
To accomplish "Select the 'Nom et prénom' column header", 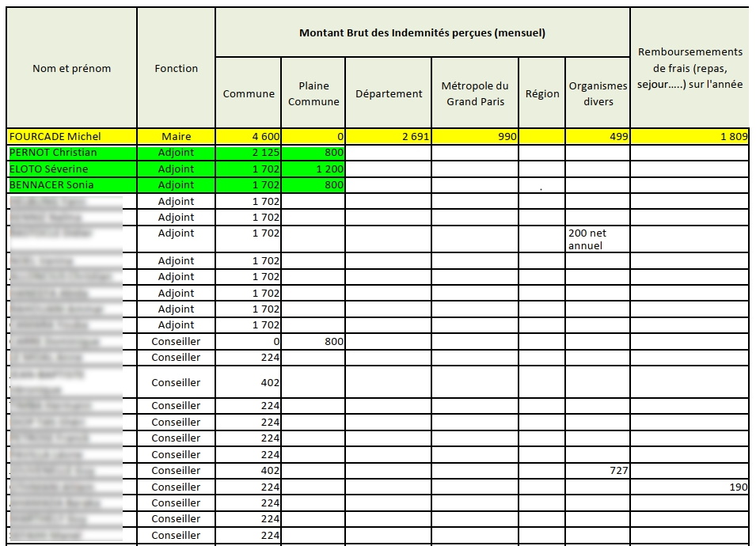I will (x=72, y=68).
